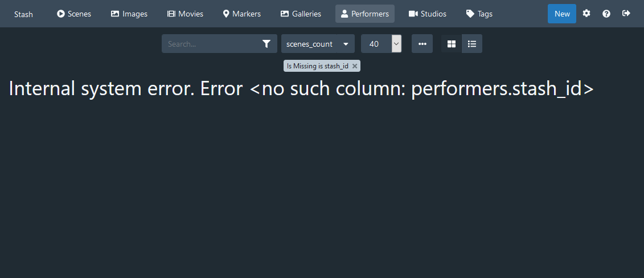
Task: Go to the Tags page
Action: pyautogui.click(x=479, y=14)
